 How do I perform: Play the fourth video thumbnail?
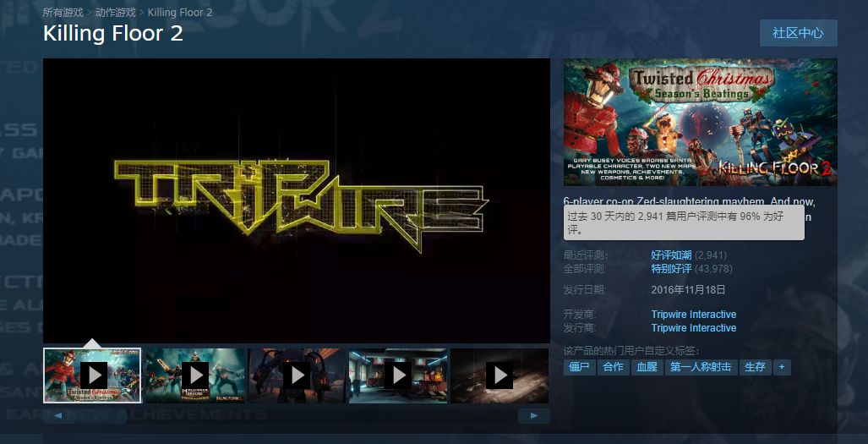tap(398, 375)
